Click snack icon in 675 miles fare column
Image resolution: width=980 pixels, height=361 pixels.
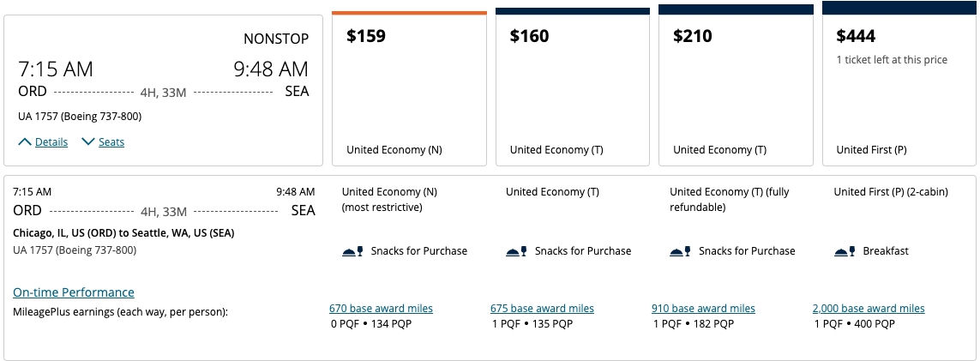pos(514,251)
